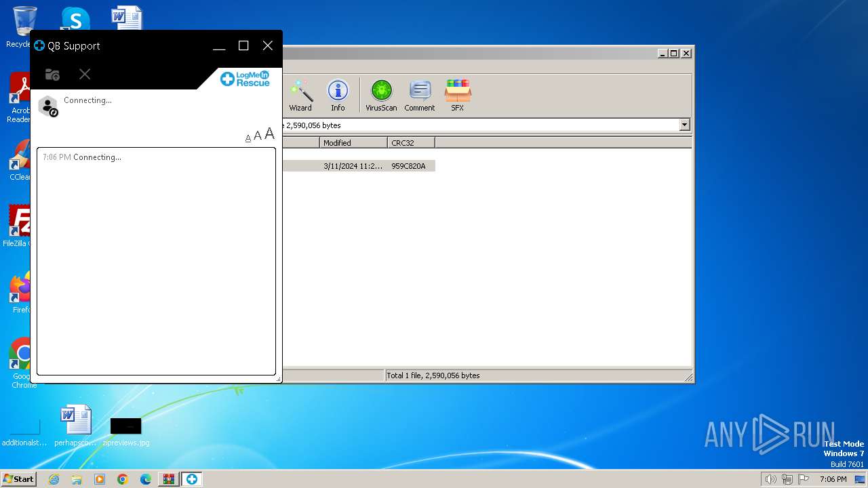The height and width of the screenshot is (488, 868).
Task: Open the Start menu
Action: pos(19,479)
